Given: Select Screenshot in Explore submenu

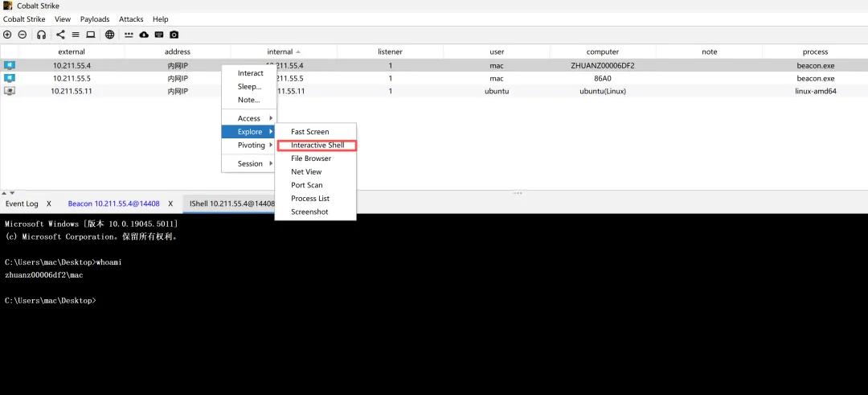Looking at the screenshot, I should 316,212.
